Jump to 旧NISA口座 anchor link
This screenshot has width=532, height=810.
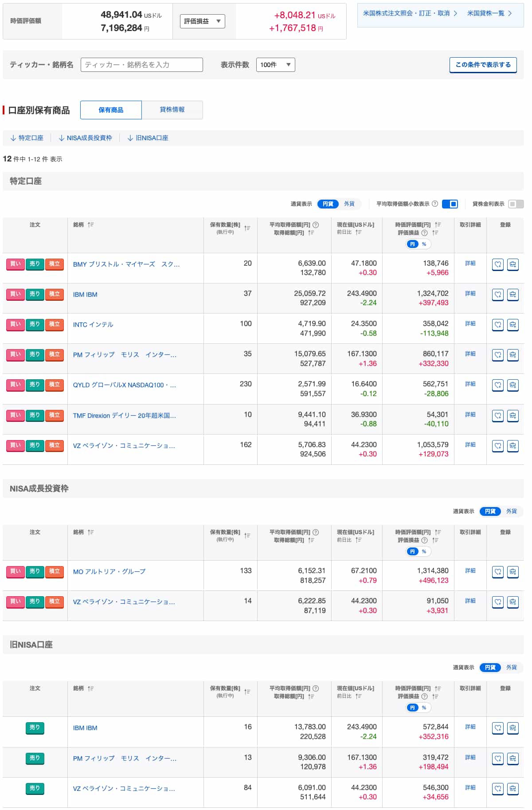[148, 138]
